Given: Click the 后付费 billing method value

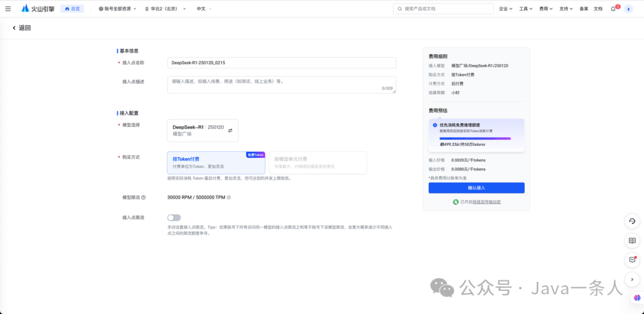Looking at the screenshot, I should pyautogui.click(x=458, y=84).
